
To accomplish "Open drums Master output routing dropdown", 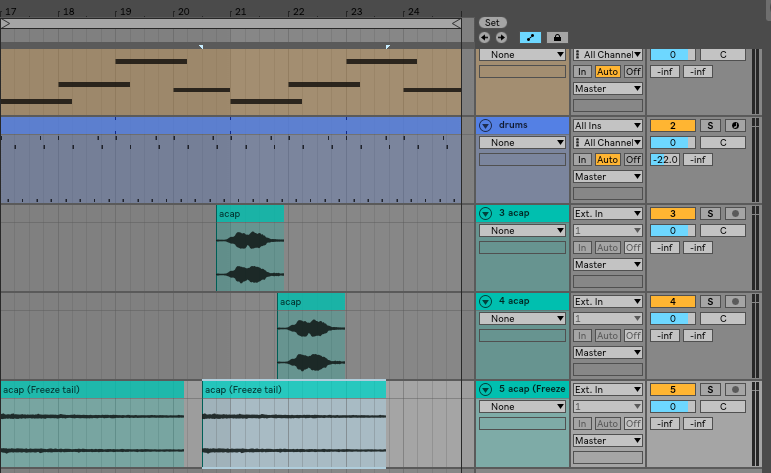I will 607,177.
